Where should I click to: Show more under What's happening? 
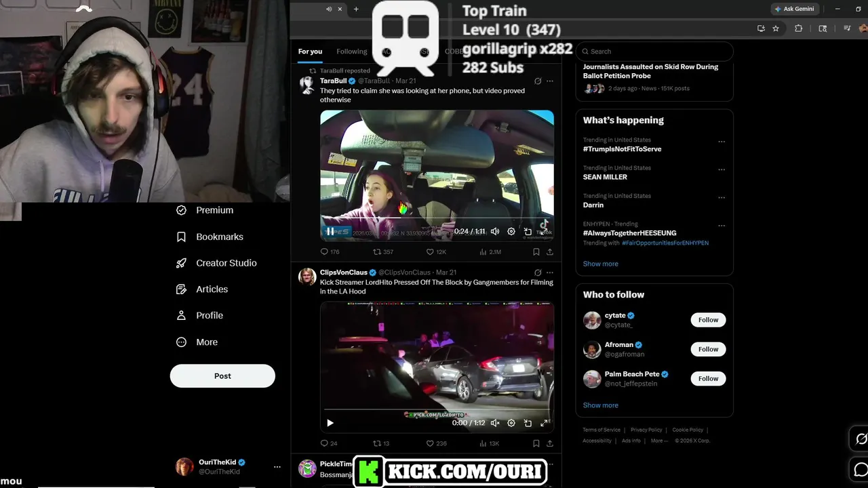coord(601,264)
